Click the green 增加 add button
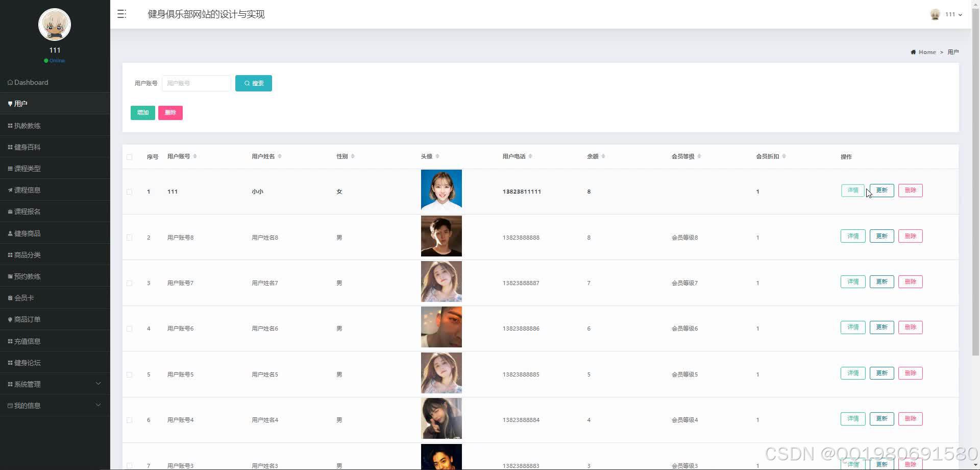 [x=143, y=113]
